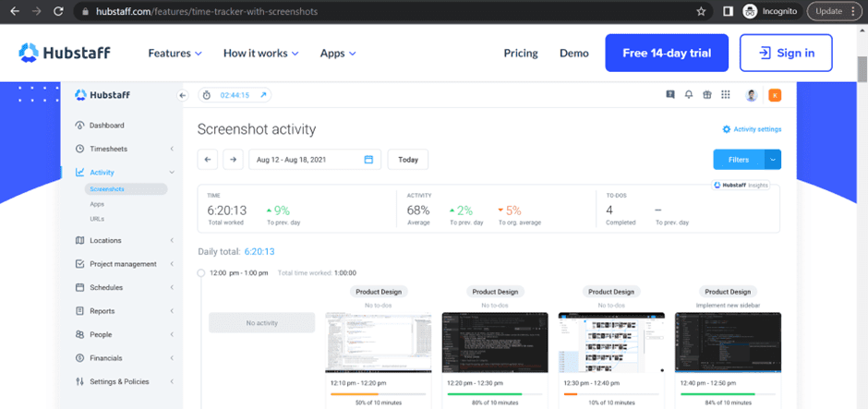Go to next date range arrow
This screenshot has height=409, width=868.
[233, 160]
